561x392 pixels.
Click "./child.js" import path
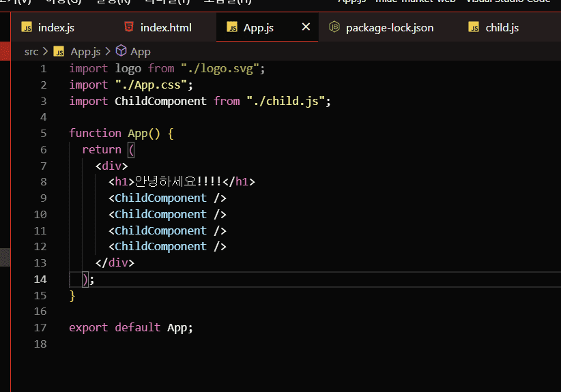pos(285,101)
